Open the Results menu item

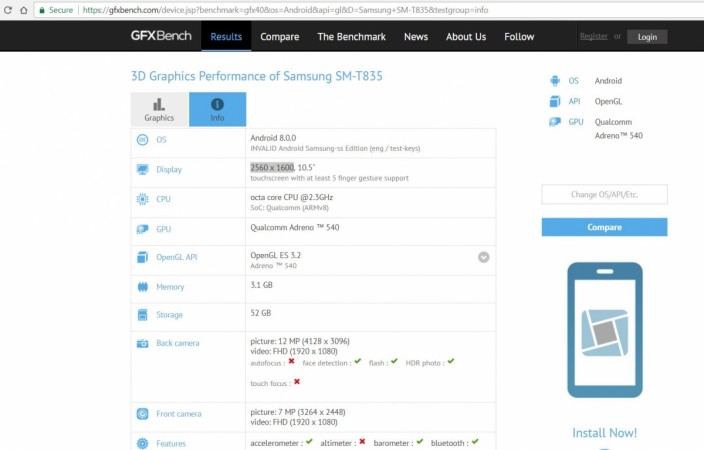226,37
